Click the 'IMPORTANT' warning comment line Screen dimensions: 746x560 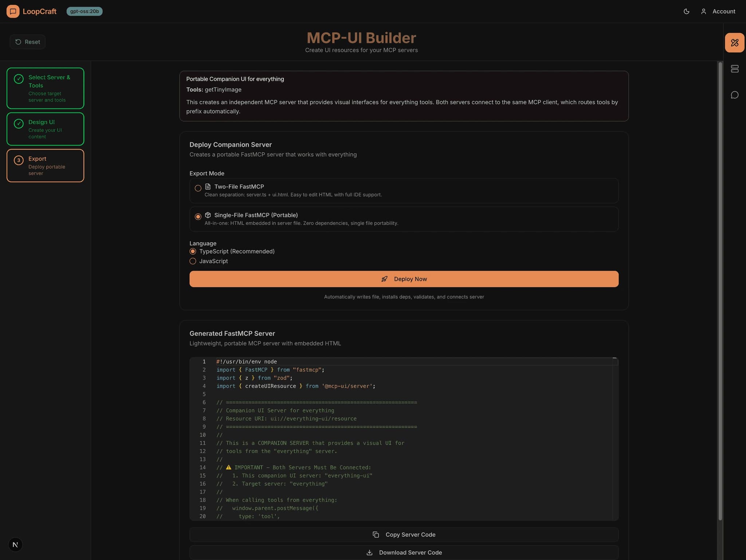[x=294, y=468]
